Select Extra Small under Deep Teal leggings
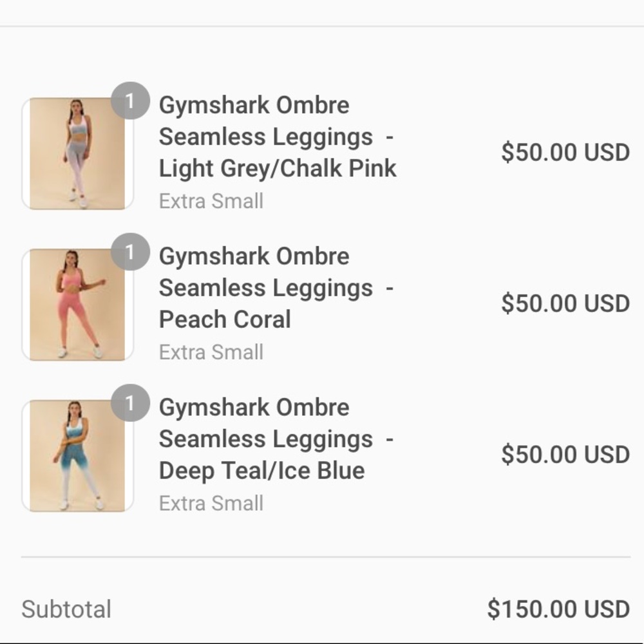644x644 pixels. [x=211, y=503]
